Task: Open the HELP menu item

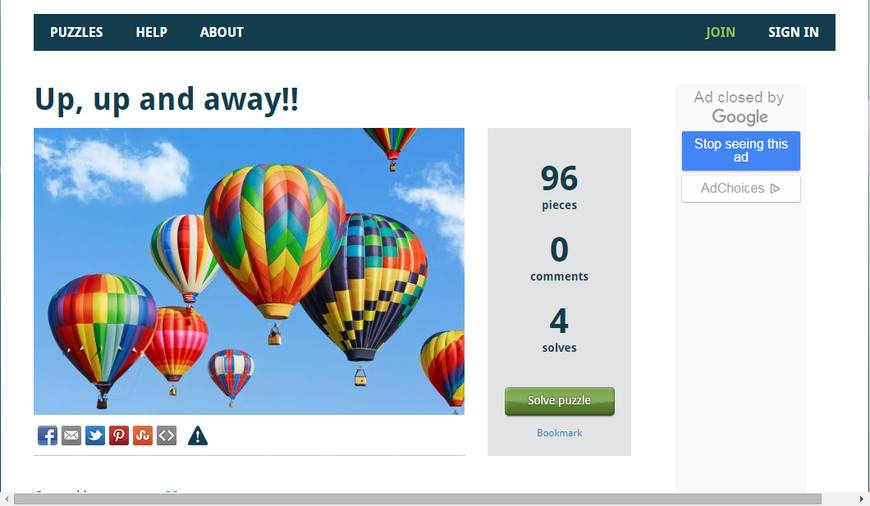Action: pos(151,32)
